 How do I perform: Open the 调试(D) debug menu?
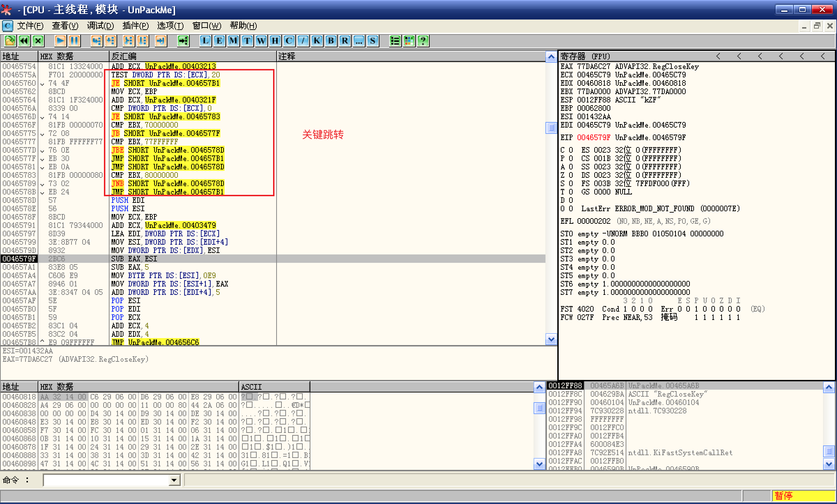point(100,26)
